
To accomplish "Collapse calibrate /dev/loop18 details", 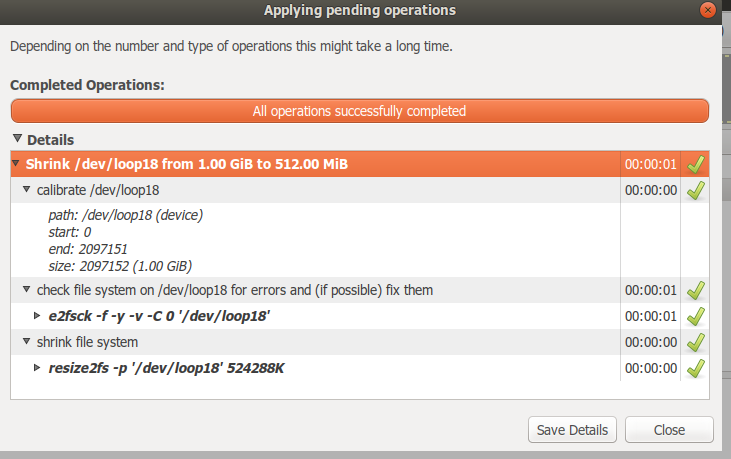I will coord(27,189).
